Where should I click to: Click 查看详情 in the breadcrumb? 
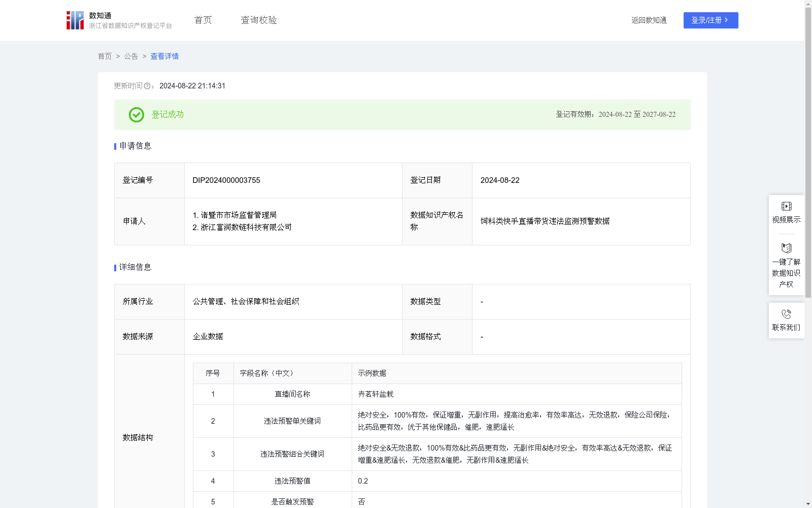tap(164, 56)
